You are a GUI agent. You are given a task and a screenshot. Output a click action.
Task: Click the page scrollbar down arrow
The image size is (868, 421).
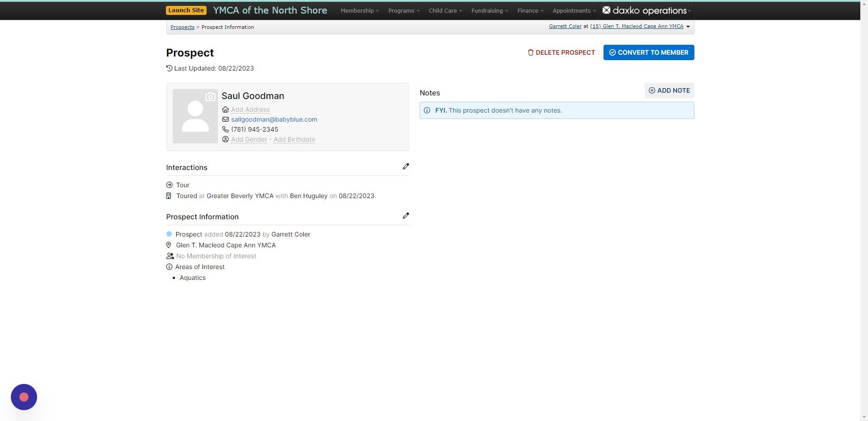click(864, 417)
